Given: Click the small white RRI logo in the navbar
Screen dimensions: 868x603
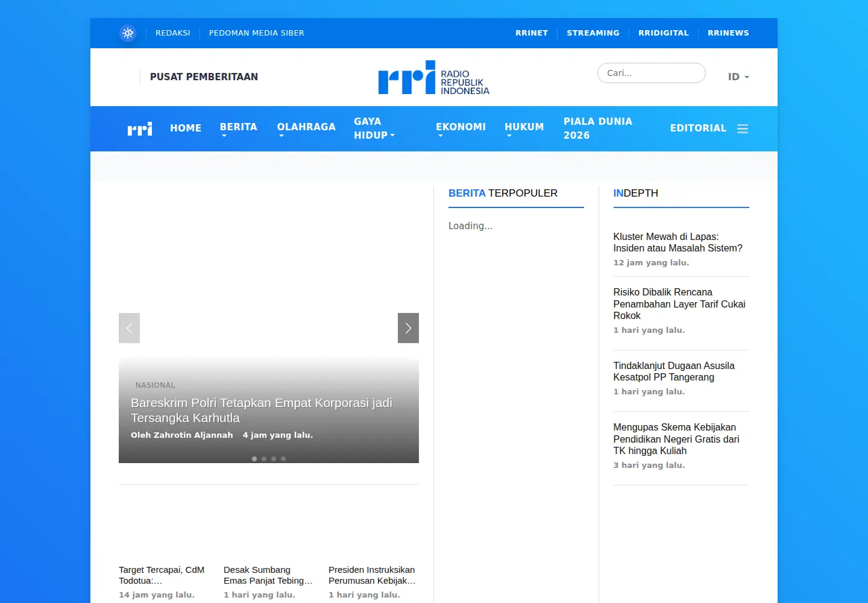Looking at the screenshot, I should coord(140,128).
